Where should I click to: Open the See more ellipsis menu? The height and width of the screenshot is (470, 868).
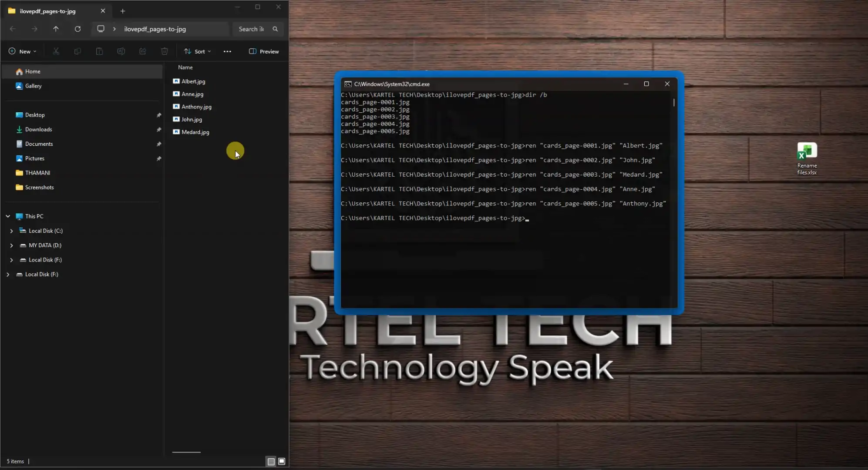tap(227, 51)
